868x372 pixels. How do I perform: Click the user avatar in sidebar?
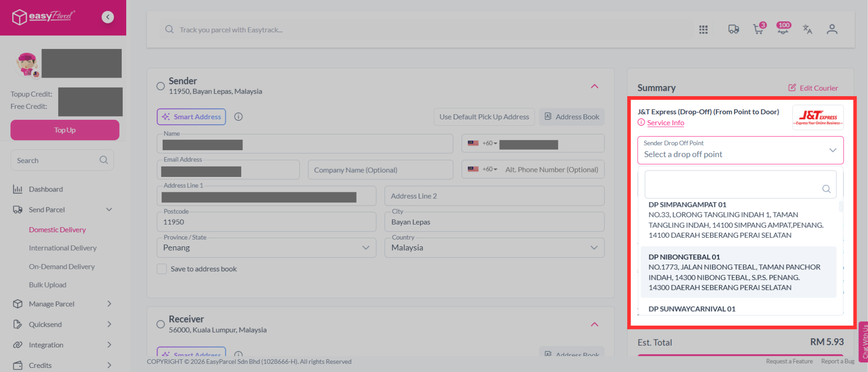coord(27,64)
